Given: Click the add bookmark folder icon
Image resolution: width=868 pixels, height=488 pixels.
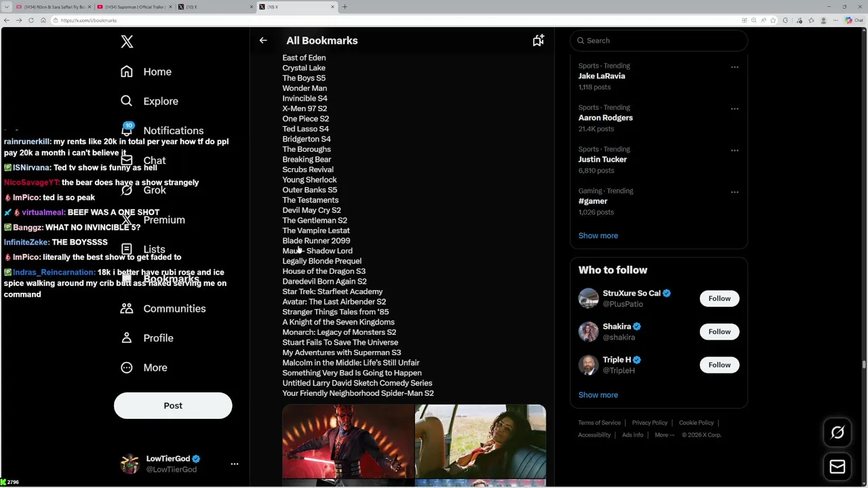Looking at the screenshot, I should point(538,41).
